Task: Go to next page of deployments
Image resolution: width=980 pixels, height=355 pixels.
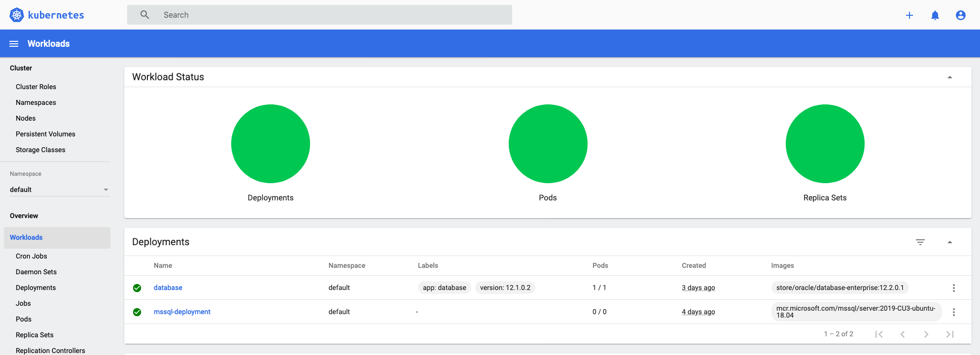Action: pos(926,334)
